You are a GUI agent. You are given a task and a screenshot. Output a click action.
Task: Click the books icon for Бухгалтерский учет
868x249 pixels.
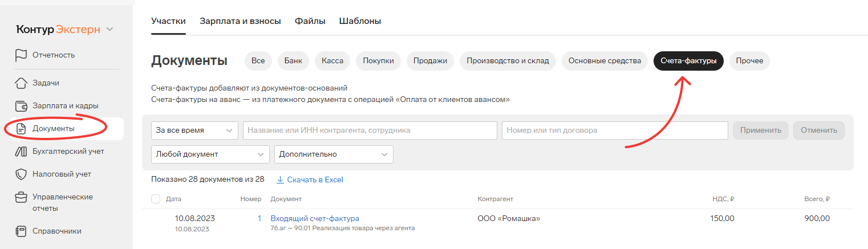pyautogui.click(x=21, y=152)
